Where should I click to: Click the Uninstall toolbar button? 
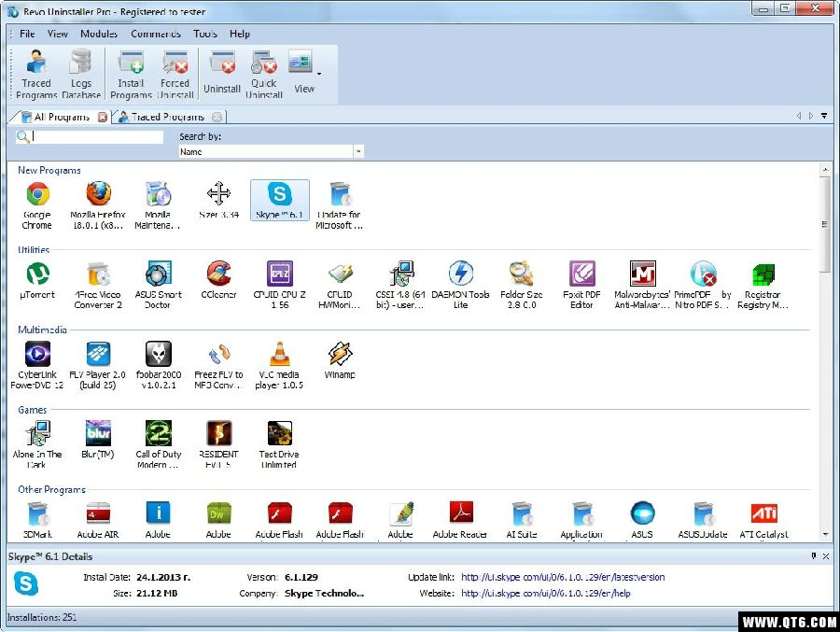pos(222,74)
